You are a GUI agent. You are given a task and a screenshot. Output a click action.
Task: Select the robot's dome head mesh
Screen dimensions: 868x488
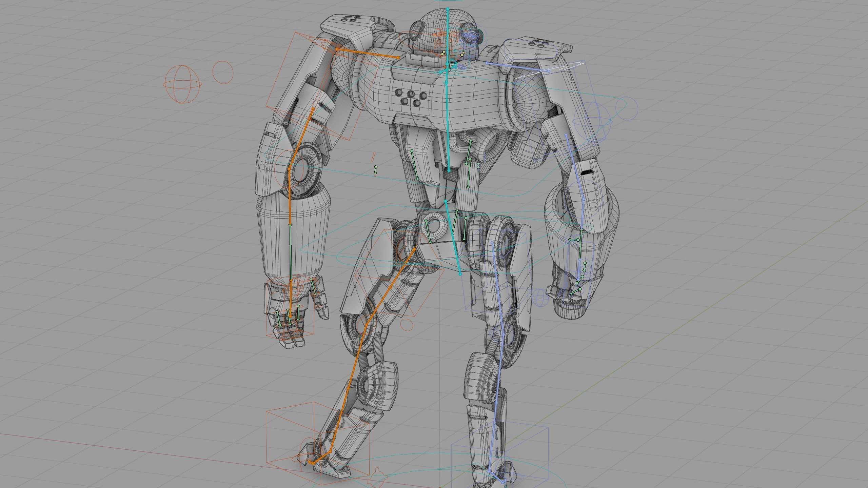click(444, 34)
